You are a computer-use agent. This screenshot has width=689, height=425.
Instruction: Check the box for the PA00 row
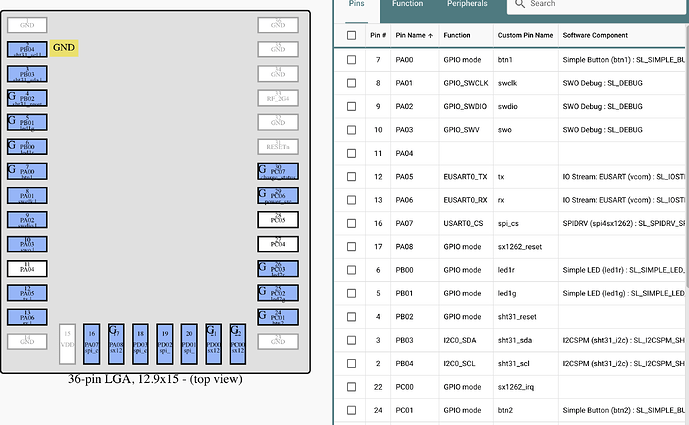tap(351, 60)
